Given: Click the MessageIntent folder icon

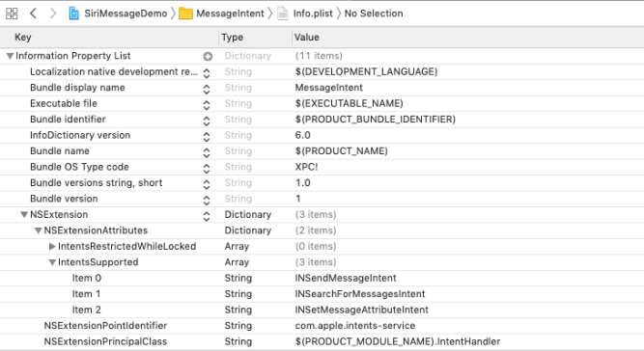Looking at the screenshot, I should point(185,13).
